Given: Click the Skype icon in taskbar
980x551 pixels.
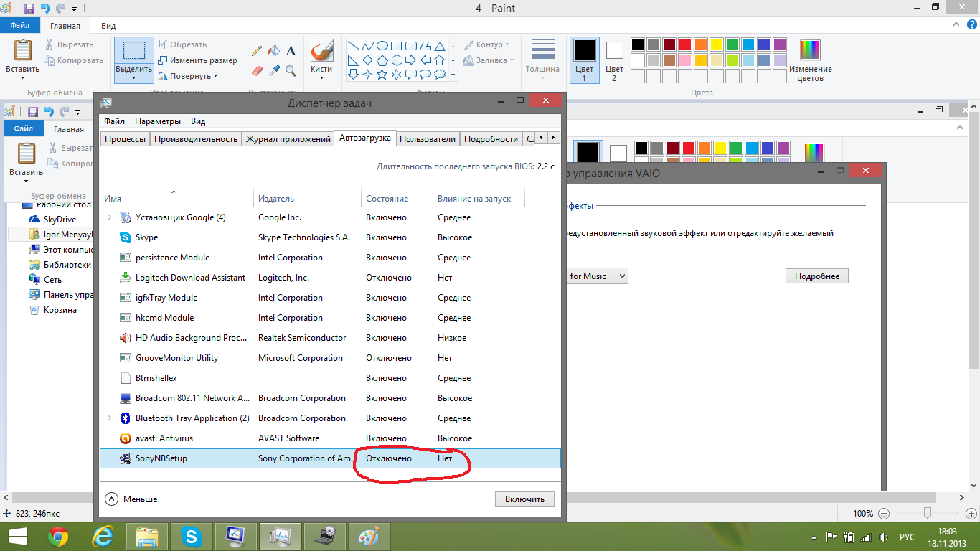Looking at the screenshot, I should pyautogui.click(x=191, y=536).
